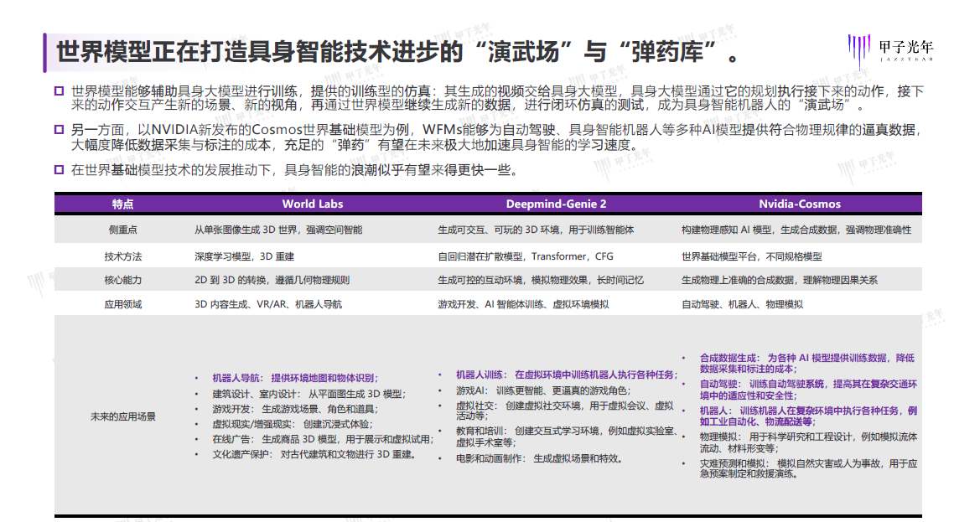The image size is (980, 522).
Task: Click the second bullet paragraph starting "另一方面"
Action: coord(497,137)
